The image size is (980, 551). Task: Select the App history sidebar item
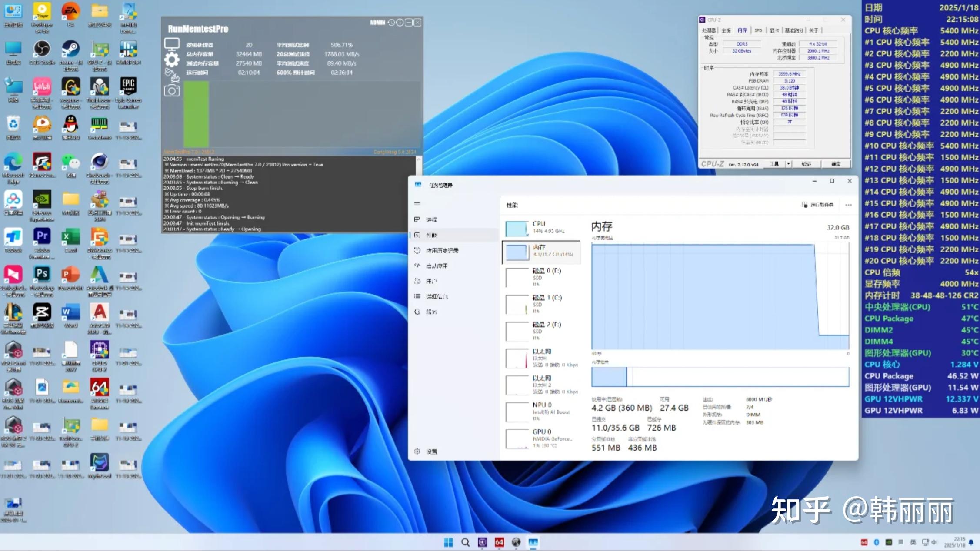point(442,251)
